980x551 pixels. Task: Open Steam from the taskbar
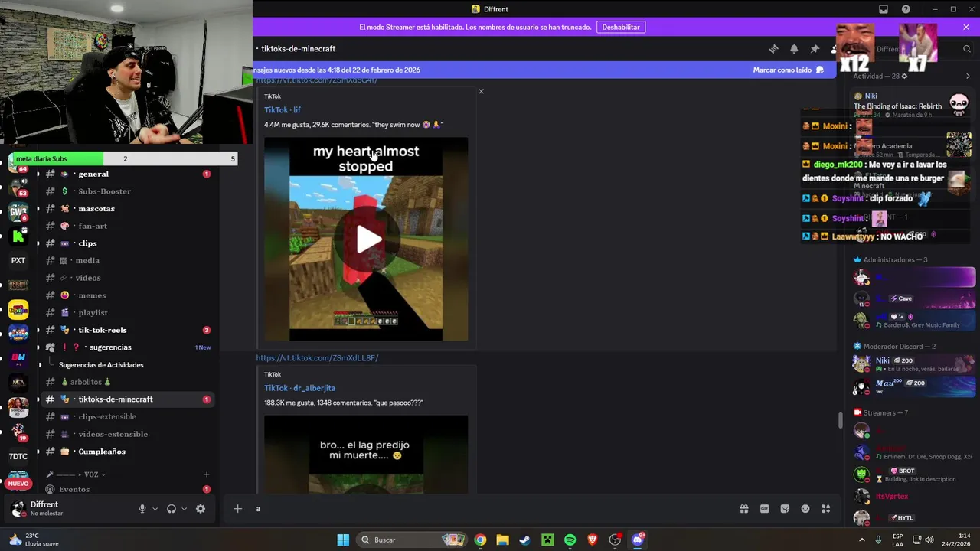pyautogui.click(x=524, y=540)
